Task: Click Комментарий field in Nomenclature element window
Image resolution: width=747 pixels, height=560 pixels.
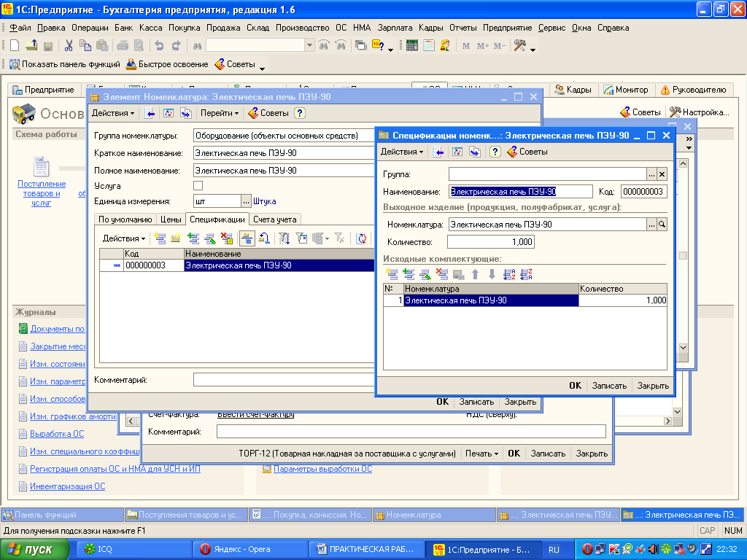Action: coord(284,380)
